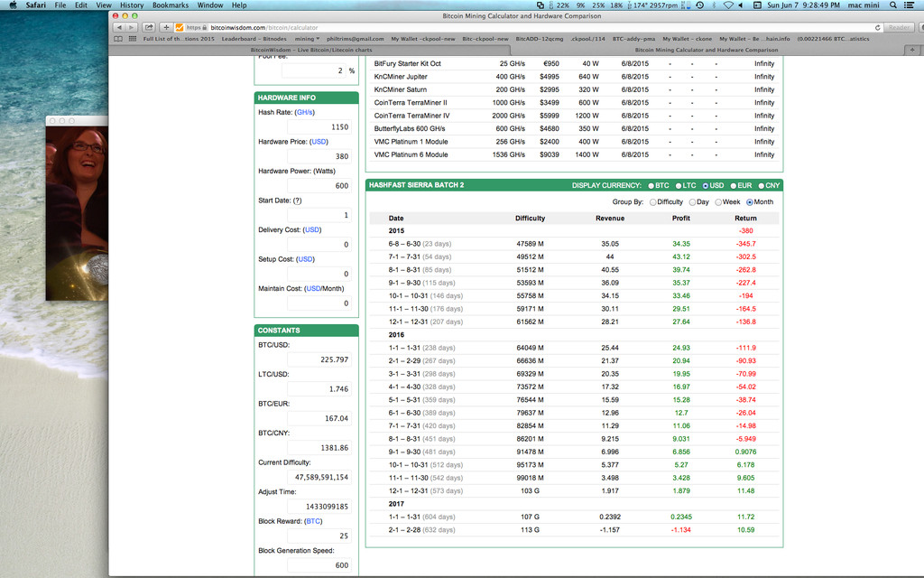The height and width of the screenshot is (578, 924).
Task: Select LTC display currency
Action: click(679, 186)
